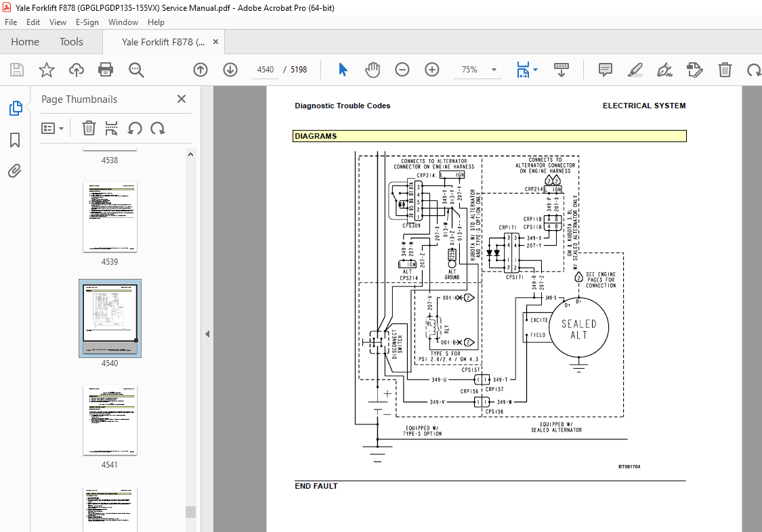Open the Edit menu
The width and height of the screenshot is (762, 532).
[33, 22]
